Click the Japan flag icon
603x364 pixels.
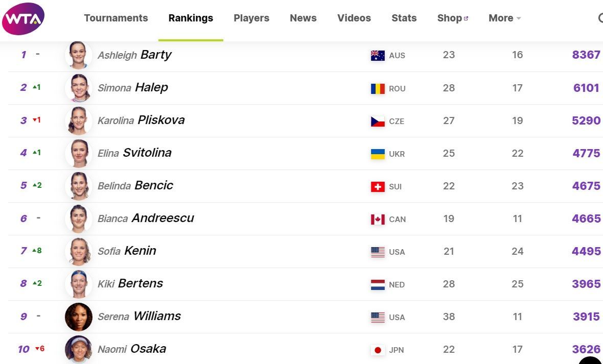pyautogui.click(x=378, y=350)
